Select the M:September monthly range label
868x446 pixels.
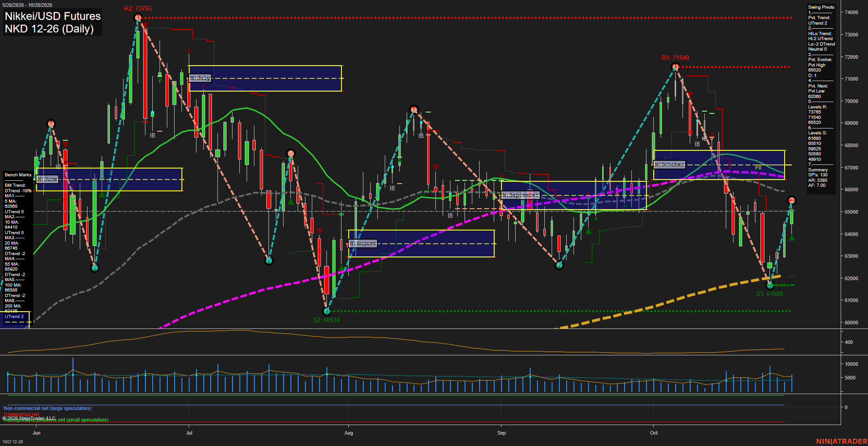click(x=520, y=195)
